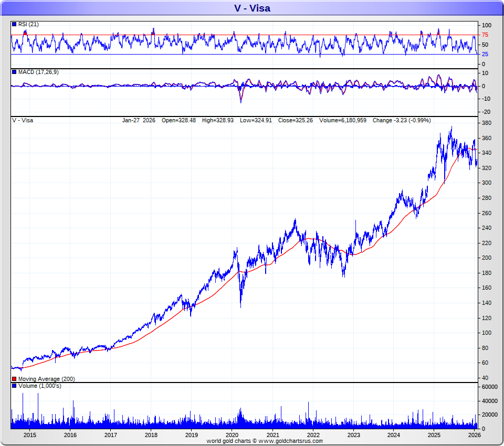
Task: Click the RSI 25 blue axis label
Action: pos(485,54)
